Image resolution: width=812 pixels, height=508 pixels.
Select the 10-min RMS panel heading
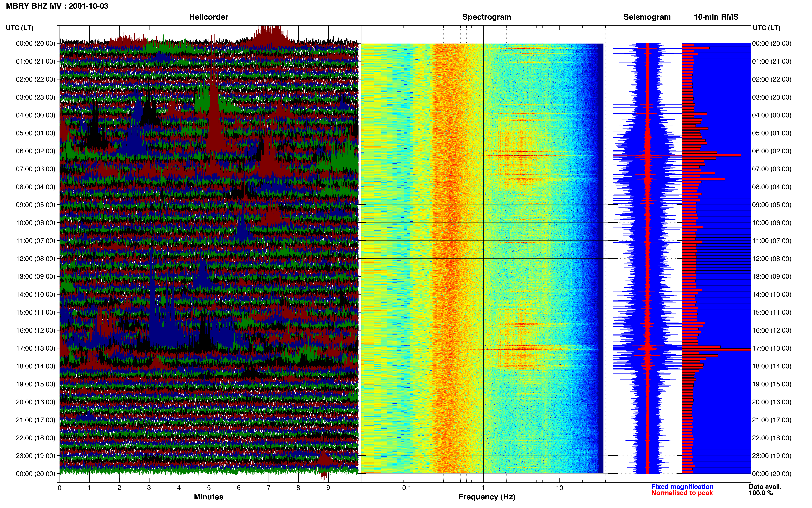(x=716, y=17)
